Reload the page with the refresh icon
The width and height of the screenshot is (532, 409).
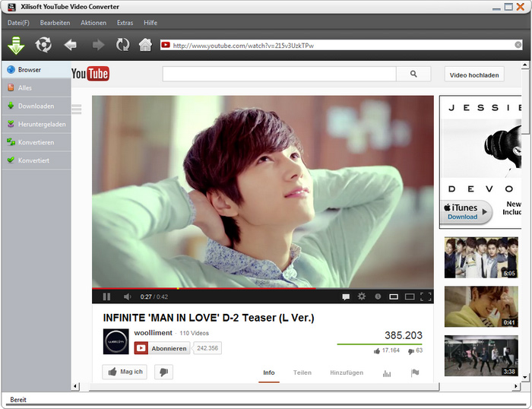tap(123, 44)
